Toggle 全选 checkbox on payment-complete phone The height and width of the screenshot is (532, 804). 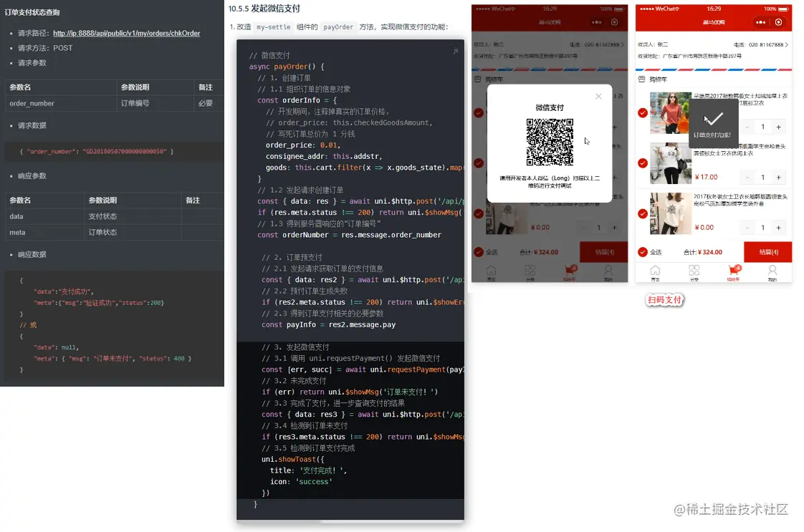click(x=643, y=251)
